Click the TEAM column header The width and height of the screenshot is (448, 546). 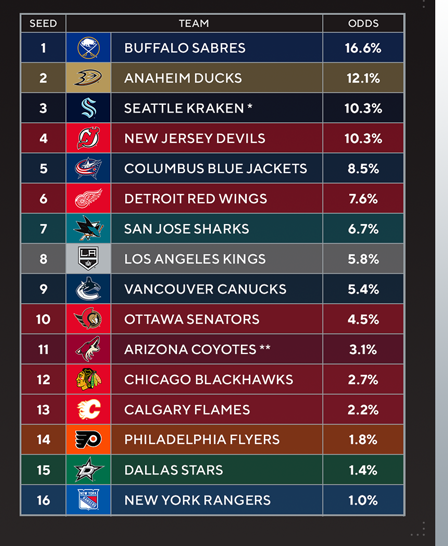(194, 23)
